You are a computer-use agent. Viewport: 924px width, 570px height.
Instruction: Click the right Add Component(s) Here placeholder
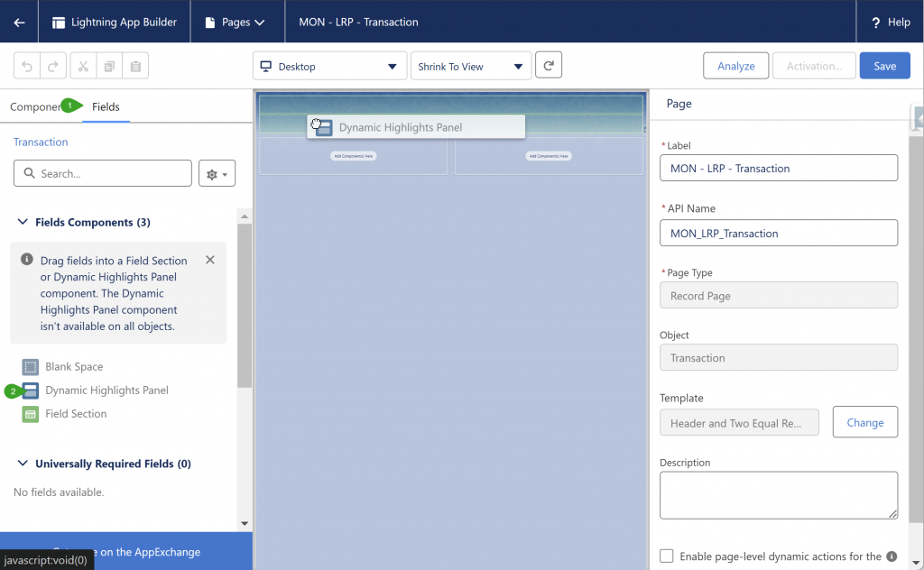(548, 156)
